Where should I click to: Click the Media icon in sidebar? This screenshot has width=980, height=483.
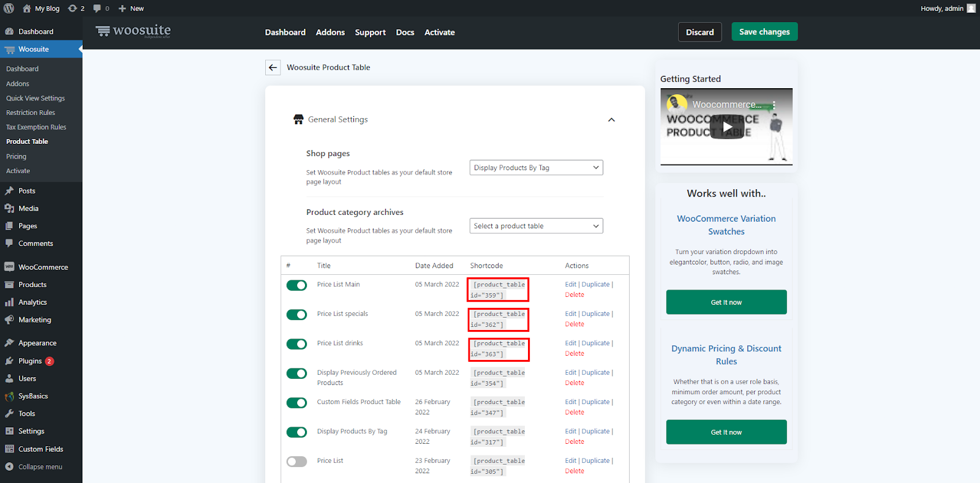click(9, 209)
